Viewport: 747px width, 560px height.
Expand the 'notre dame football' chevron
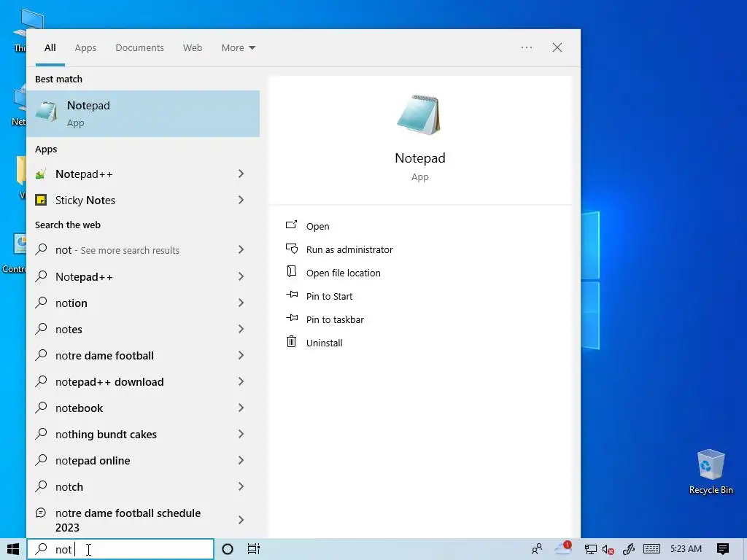241,355
